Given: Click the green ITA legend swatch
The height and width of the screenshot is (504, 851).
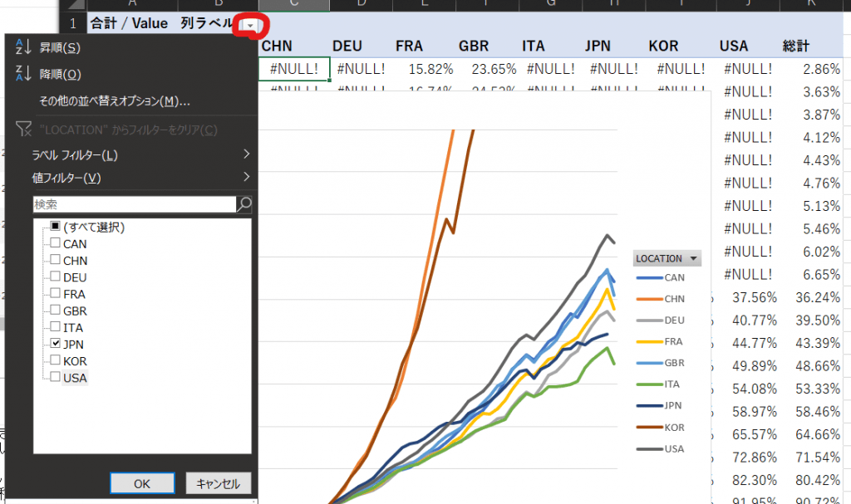Looking at the screenshot, I should pos(648,384).
